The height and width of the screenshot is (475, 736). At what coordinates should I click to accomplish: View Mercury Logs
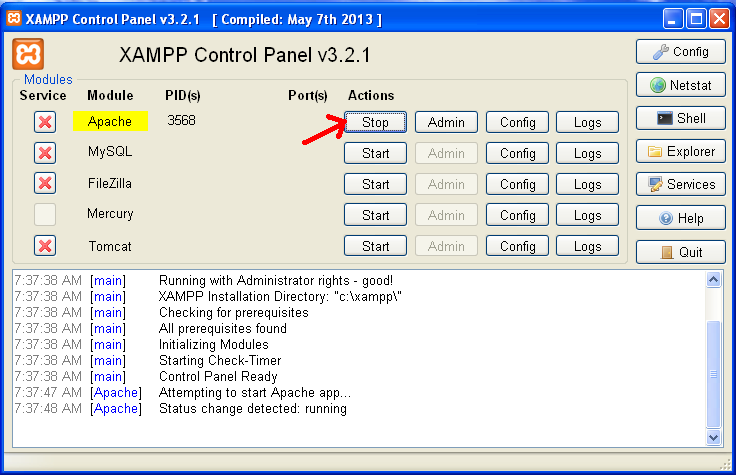[587, 215]
